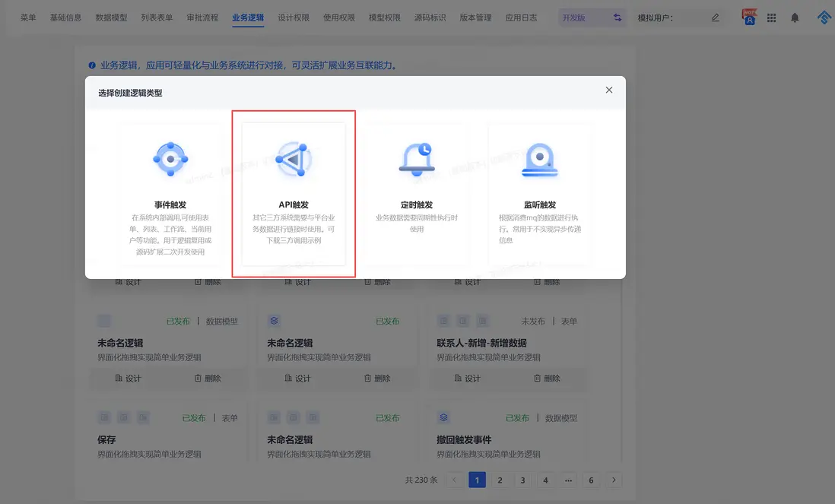Click the pagination ellipsis button

pyautogui.click(x=568, y=480)
